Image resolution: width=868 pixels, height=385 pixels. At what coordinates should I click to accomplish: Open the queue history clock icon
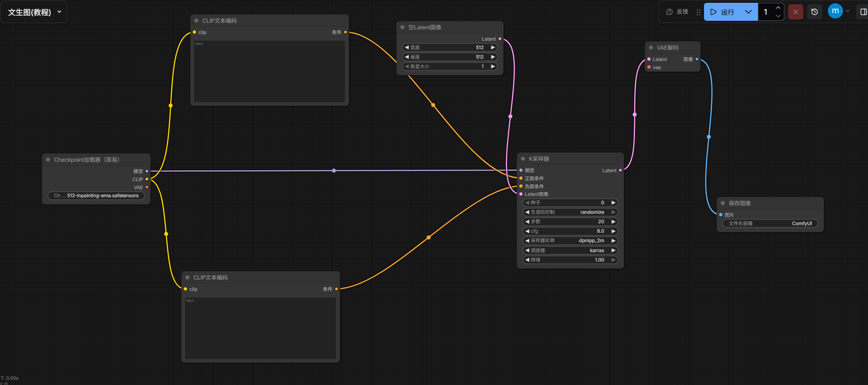tap(815, 12)
